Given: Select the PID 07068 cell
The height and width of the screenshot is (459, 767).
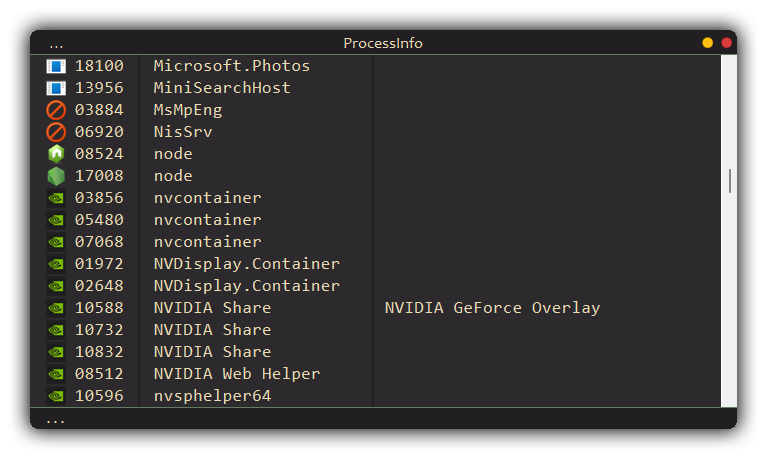Looking at the screenshot, I should point(99,242).
